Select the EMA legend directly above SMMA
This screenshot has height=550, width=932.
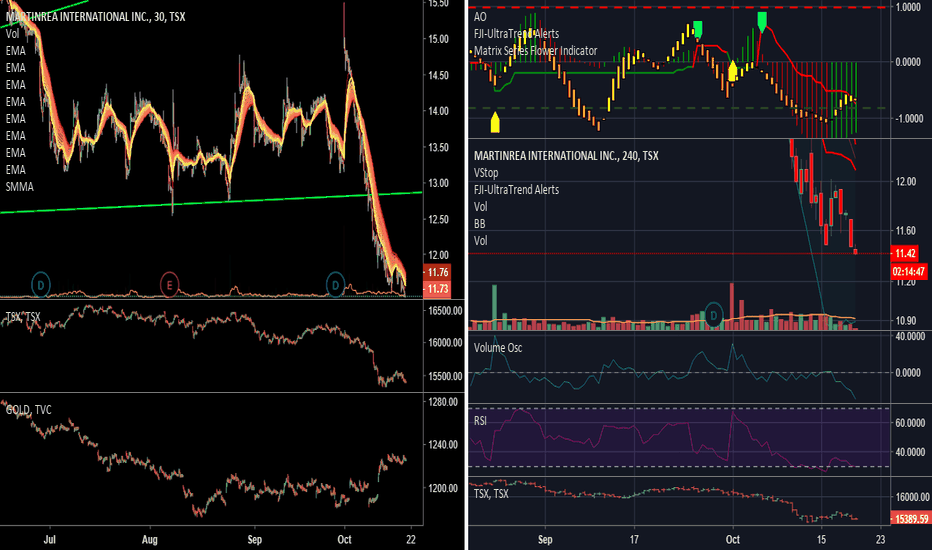point(15,170)
